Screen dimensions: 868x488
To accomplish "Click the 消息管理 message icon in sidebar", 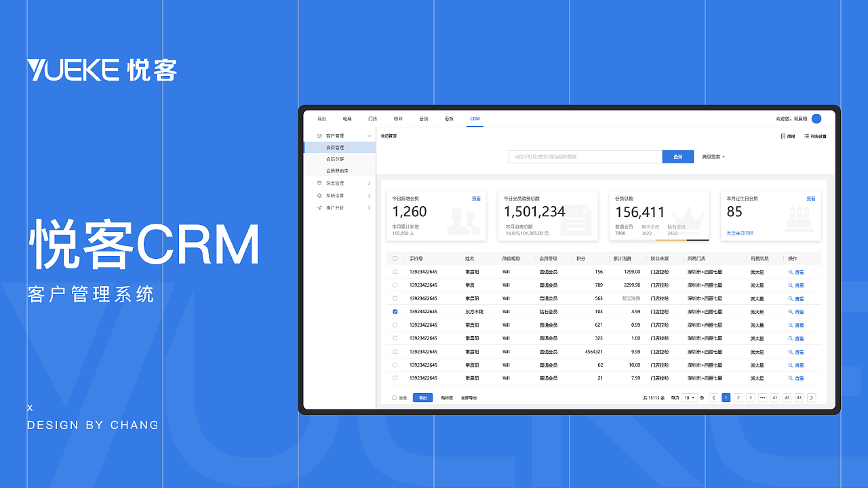I will point(319,183).
